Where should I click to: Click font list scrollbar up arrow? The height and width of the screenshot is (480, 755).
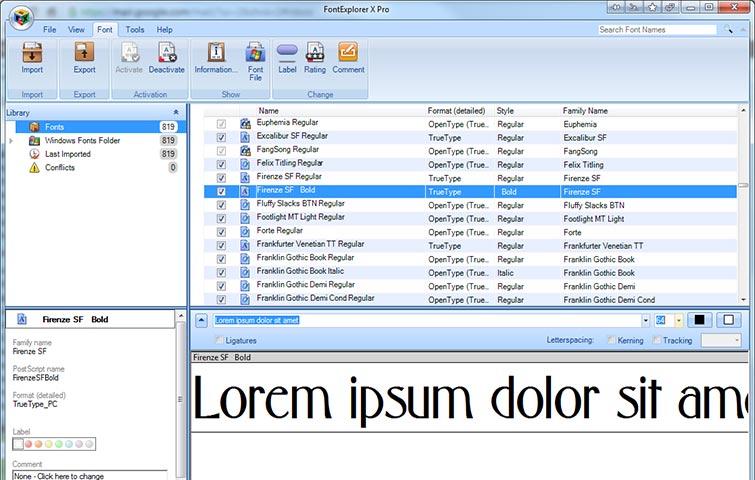click(x=743, y=110)
